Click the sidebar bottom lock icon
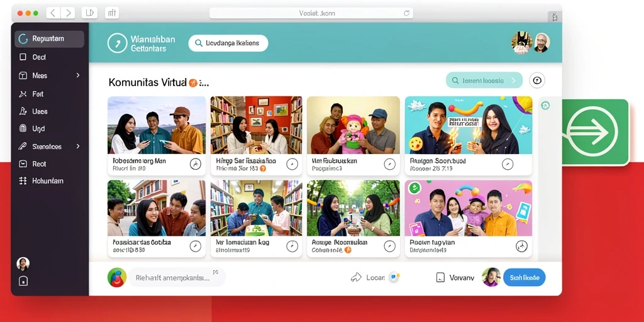Image resolution: width=644 pixels, height=322 pixels. [x=23, y=281]
